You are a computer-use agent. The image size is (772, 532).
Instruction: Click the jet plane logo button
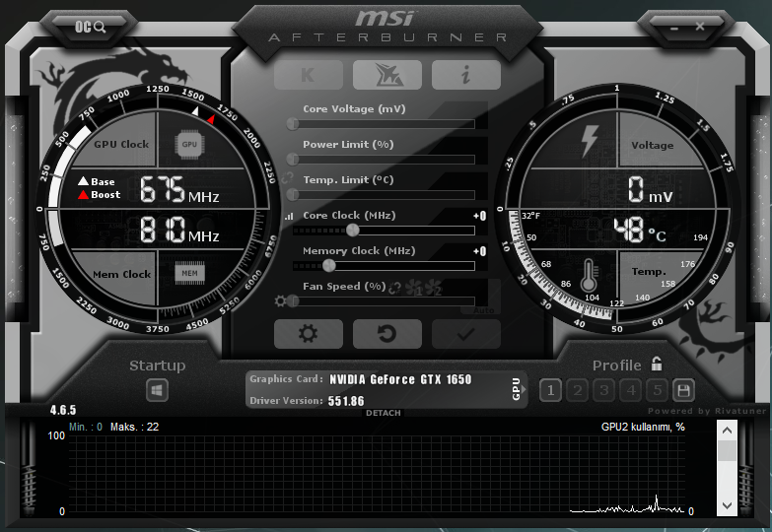[x=386, y=75]
